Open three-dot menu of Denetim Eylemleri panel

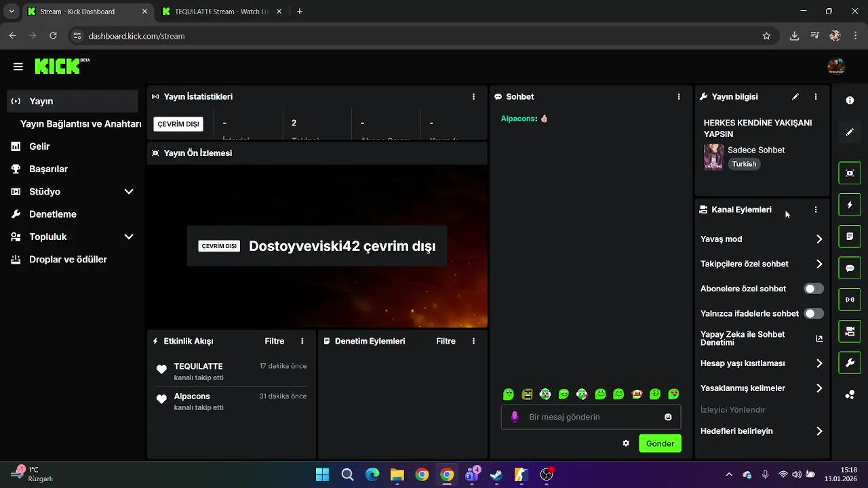point(473,341)
